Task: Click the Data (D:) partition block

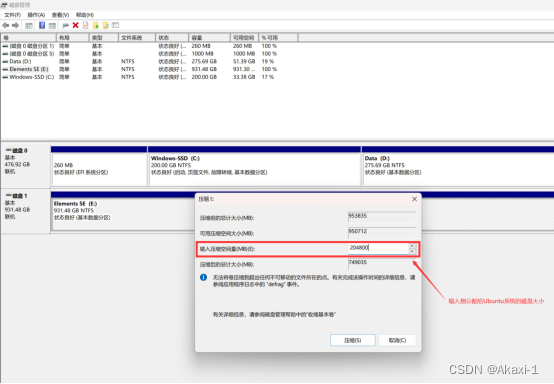Action: coord(458,169)
